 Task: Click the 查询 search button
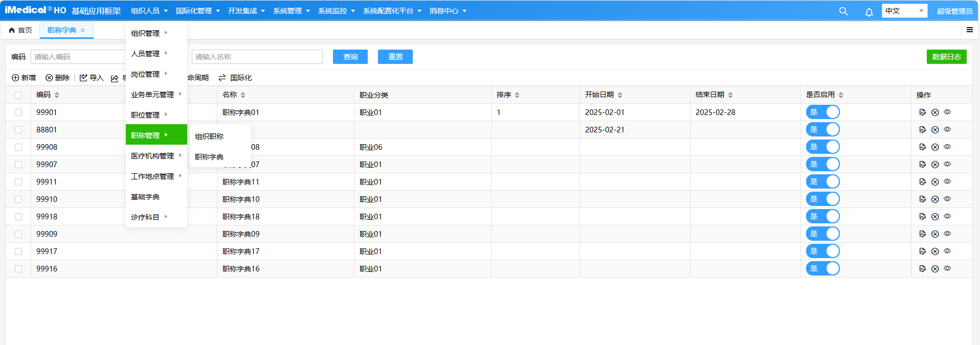(350, 57)
